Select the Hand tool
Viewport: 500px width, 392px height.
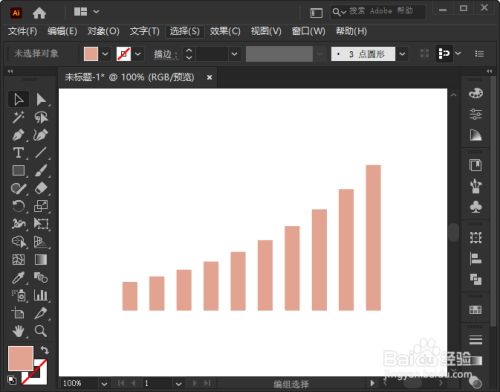point(18,331)
